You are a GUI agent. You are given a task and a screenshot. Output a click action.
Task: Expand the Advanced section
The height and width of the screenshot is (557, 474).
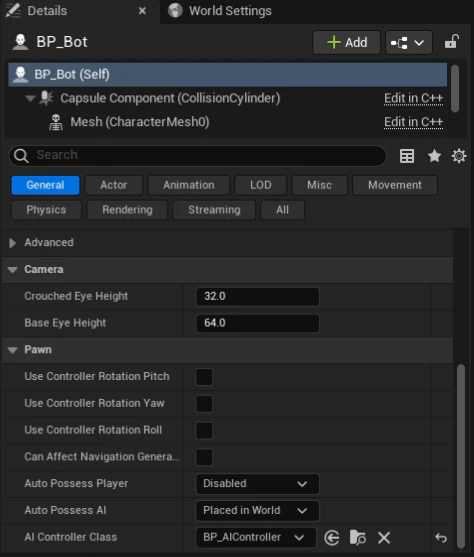click(x=12, y=243)
